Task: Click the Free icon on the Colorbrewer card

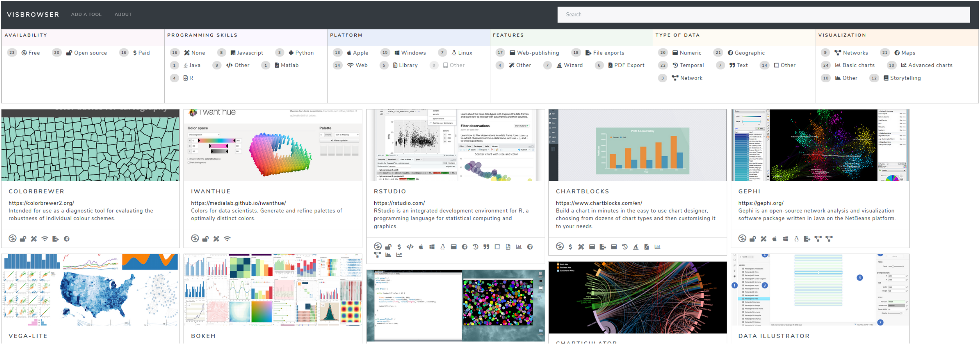Action: (12, 238)
